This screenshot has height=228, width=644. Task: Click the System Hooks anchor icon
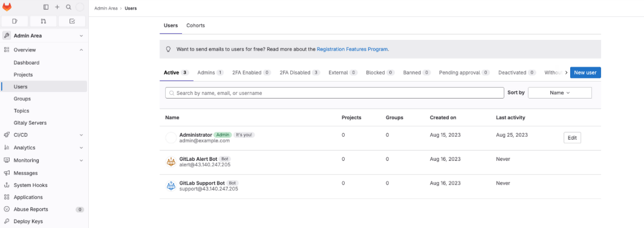click(7, 185)
